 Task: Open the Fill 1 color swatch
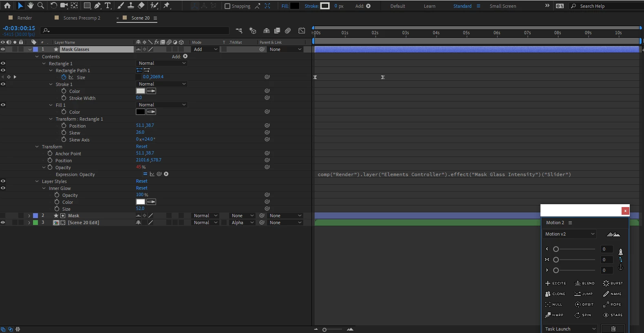pyautogui.click(x=141, y=112)
